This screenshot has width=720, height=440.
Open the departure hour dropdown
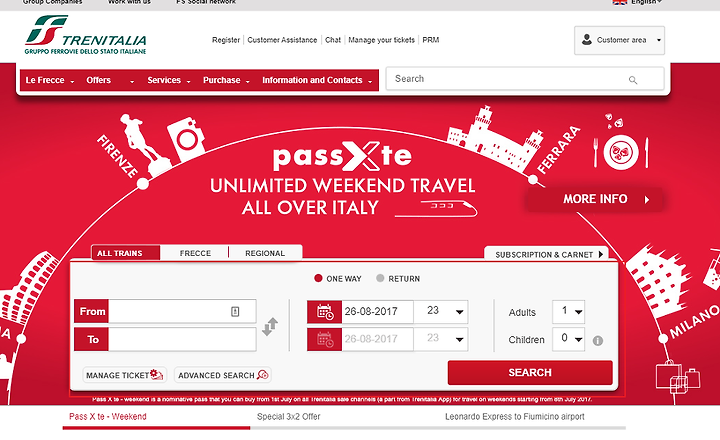(x=441, y=312)
